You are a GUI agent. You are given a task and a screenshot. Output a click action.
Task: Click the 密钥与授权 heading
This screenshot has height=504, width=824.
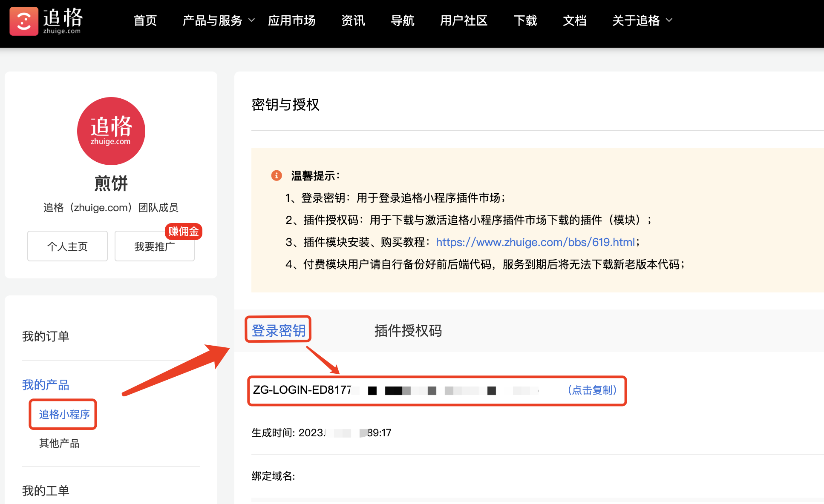pos(285,105)
